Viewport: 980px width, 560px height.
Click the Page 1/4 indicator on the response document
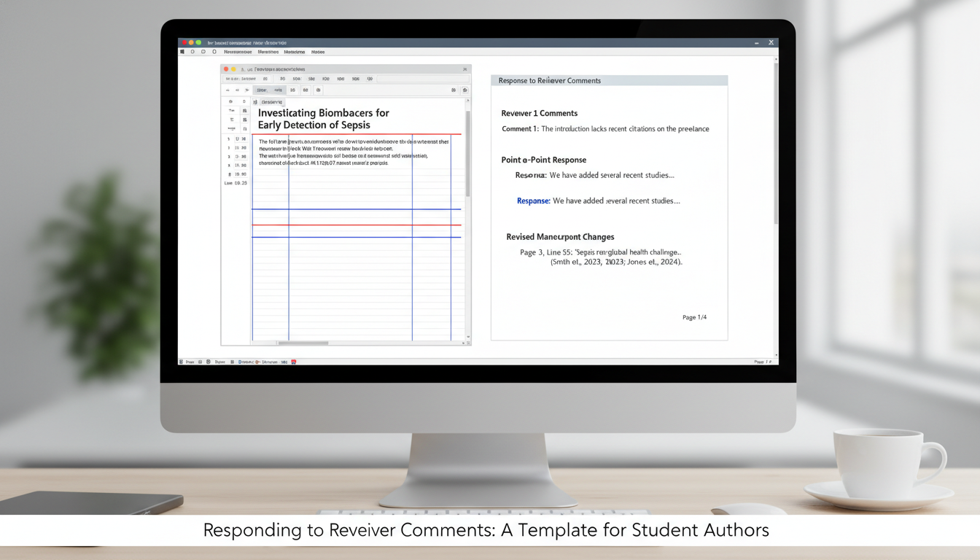[x=694, y=317]
